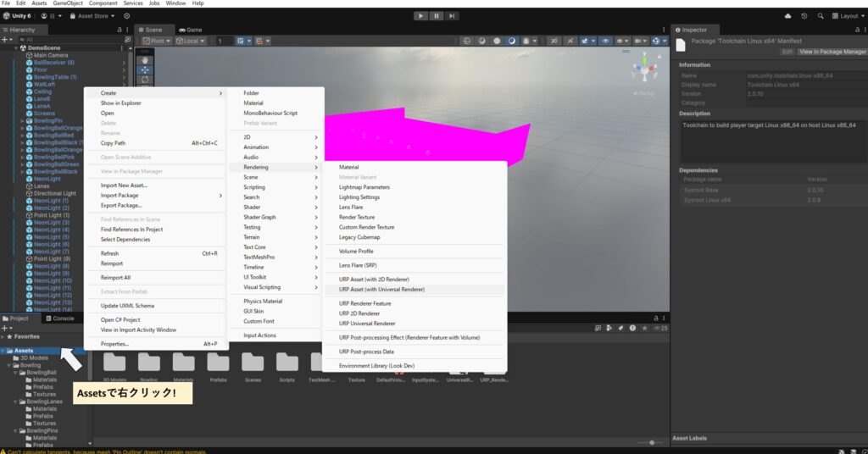Click the DemoScene options kebab icon
Screen dimensions: 868x454
pos(122,48)
